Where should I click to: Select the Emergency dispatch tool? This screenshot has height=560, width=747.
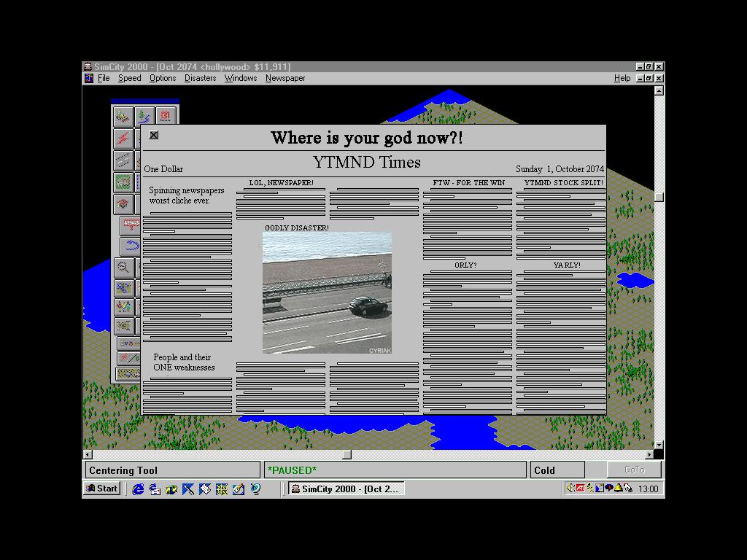pyautogui.click(x=166, y=116)
